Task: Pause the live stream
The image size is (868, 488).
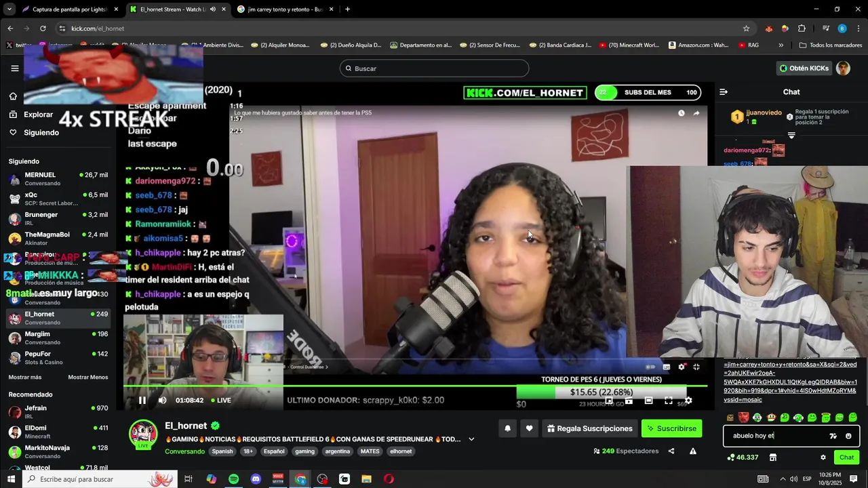Action: 142,400
